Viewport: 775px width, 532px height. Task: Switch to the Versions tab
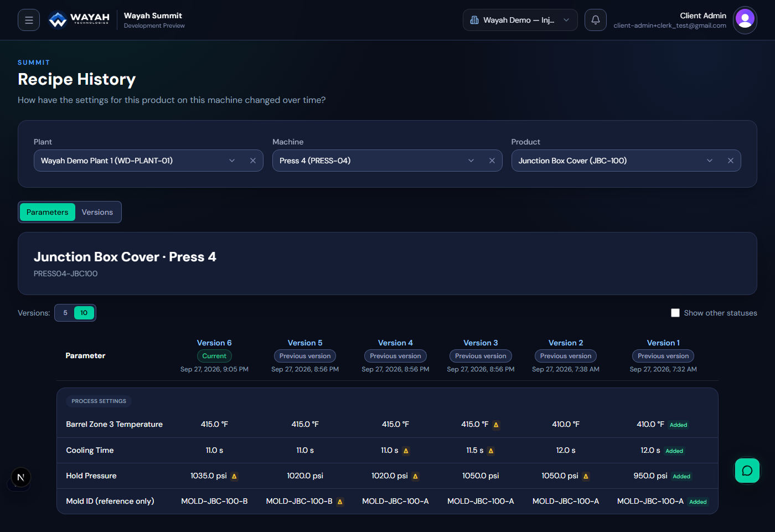(97, 212)
